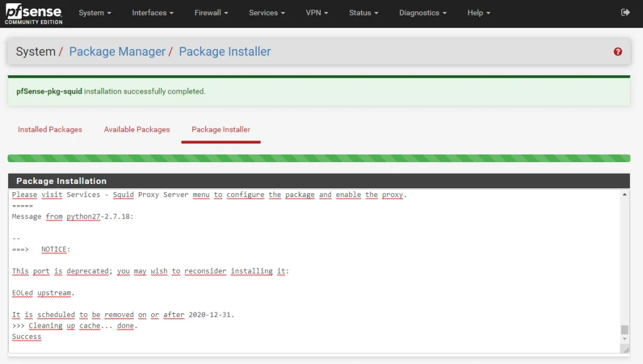This screenshot has width=643, height=364.
Task: Click the green installation progress bar
Action: [319, 158]
